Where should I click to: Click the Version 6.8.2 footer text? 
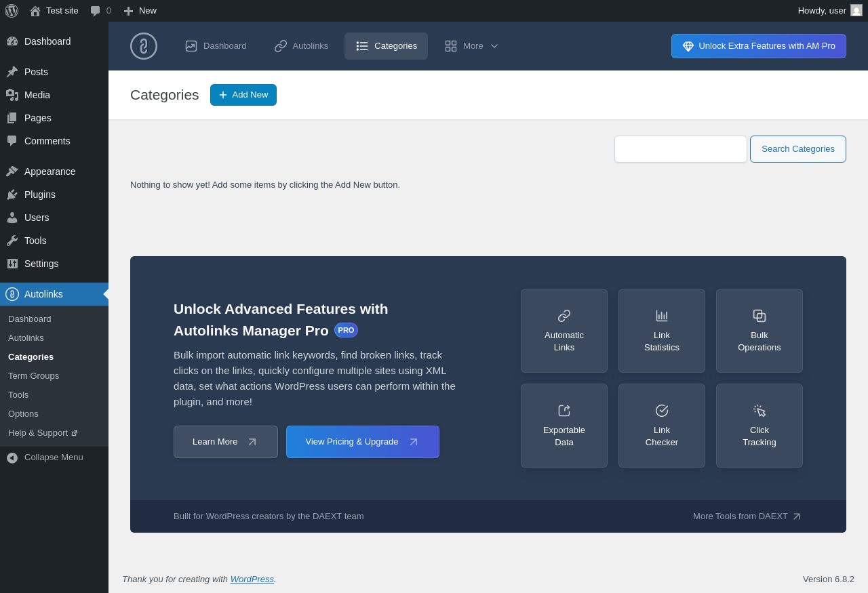pos(829,579)
